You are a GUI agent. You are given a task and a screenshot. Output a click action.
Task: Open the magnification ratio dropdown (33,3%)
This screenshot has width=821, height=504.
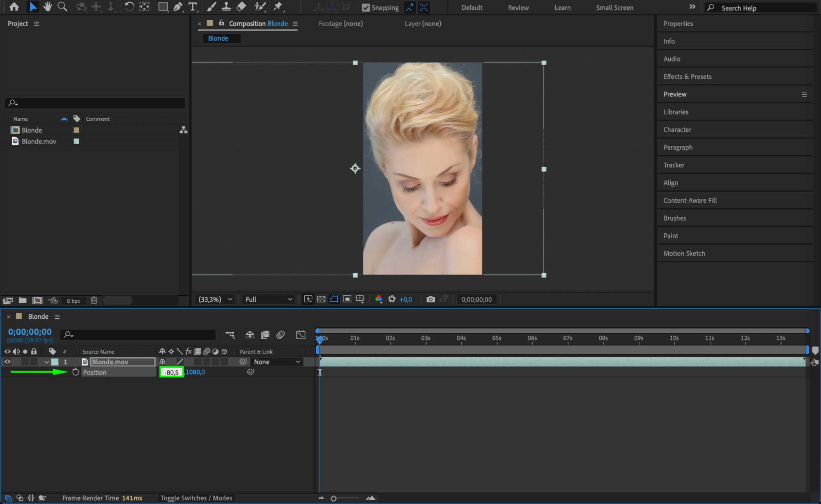pos(215,299)
